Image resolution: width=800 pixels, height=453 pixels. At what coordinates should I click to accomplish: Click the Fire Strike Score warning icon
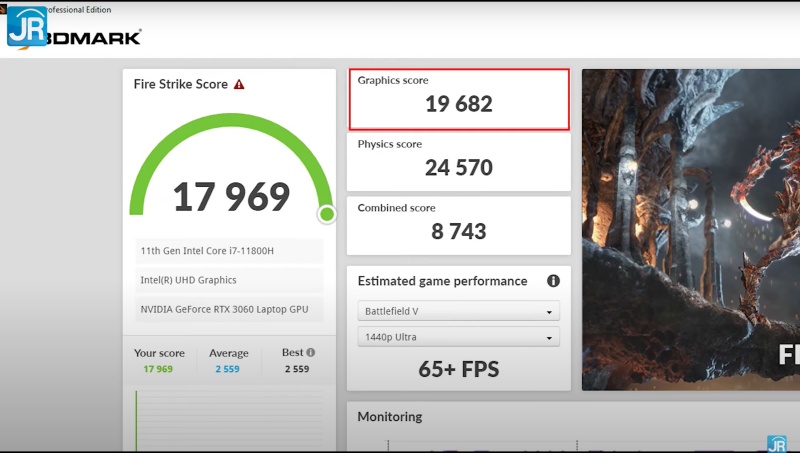239,85
